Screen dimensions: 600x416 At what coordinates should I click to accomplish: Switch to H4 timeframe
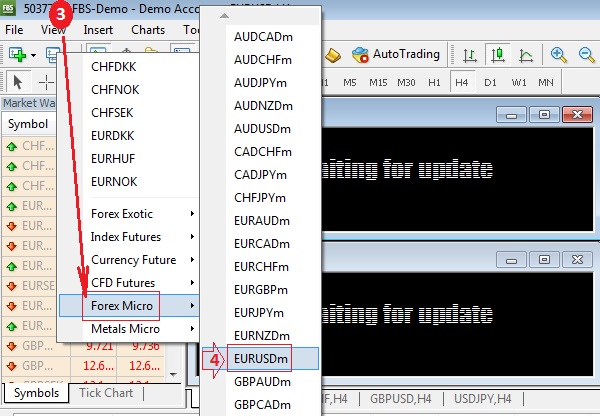[462, 82]
